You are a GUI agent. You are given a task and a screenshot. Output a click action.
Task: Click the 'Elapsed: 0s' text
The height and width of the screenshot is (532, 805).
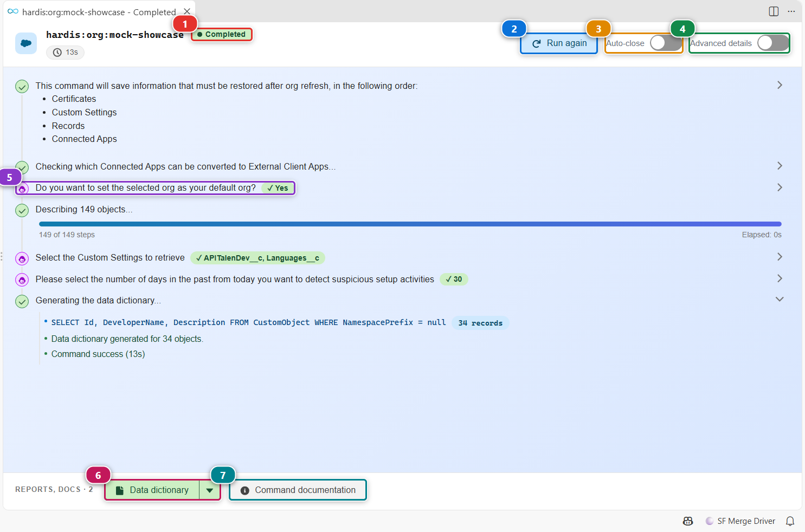pos(762,235)
